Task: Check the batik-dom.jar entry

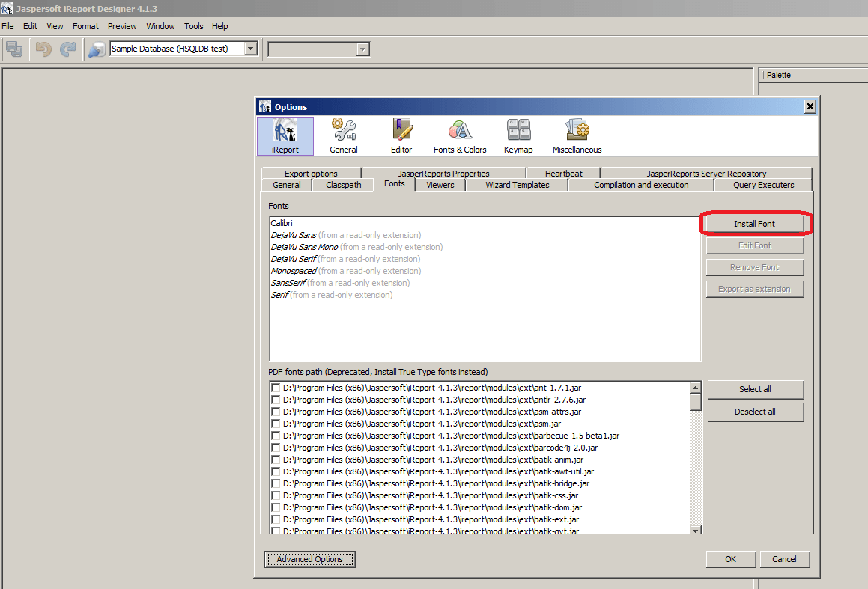Action: [x=276, y=507]
